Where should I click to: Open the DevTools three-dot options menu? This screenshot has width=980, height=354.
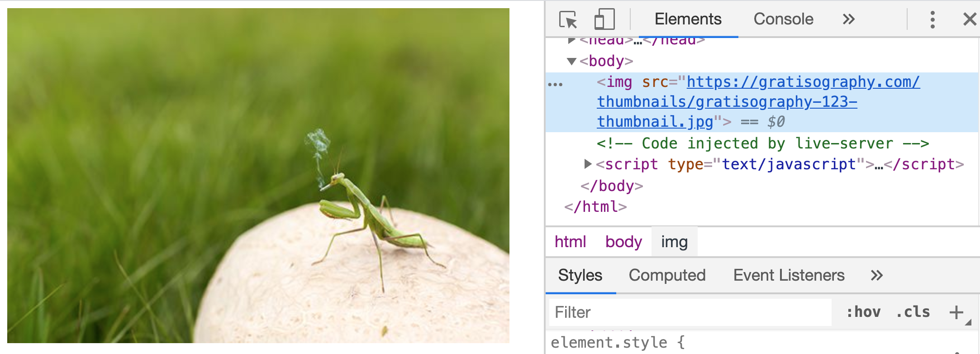(932, 19)
